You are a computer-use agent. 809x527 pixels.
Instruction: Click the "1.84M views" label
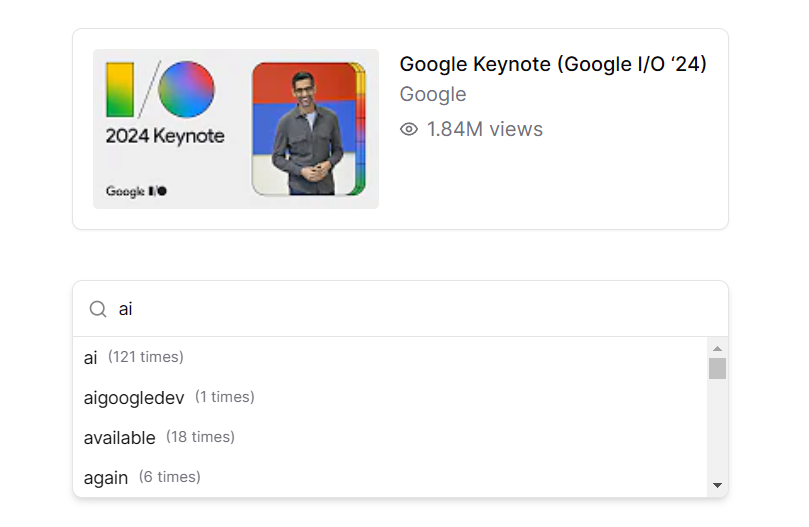coord(485,129)
